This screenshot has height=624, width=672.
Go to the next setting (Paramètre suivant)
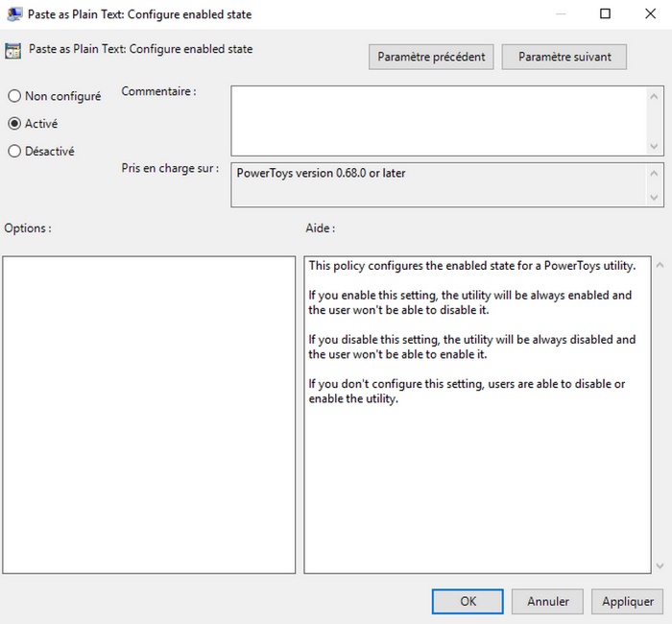click(564, 57)
